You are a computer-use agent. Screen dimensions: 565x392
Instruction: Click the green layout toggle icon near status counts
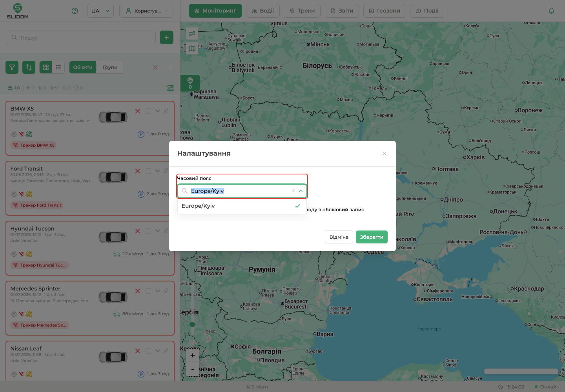pyautogui.click(x=170, y=88)
